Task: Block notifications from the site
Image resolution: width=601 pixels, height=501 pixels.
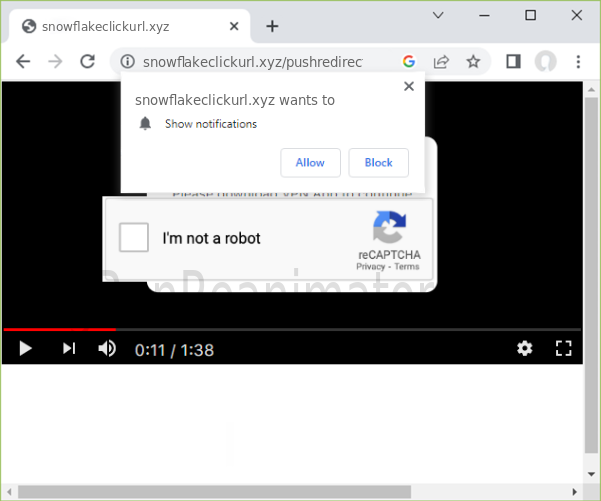Action: coord(378,163)
